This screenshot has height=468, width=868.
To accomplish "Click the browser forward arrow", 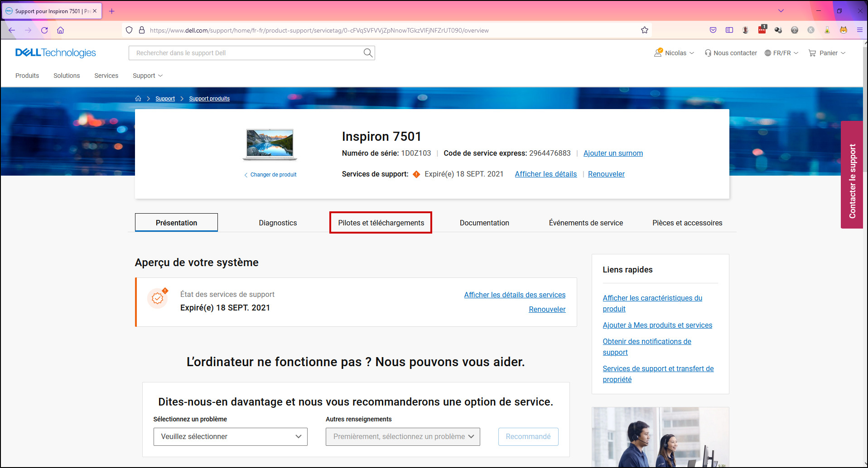I will click(x=28, y=30).
